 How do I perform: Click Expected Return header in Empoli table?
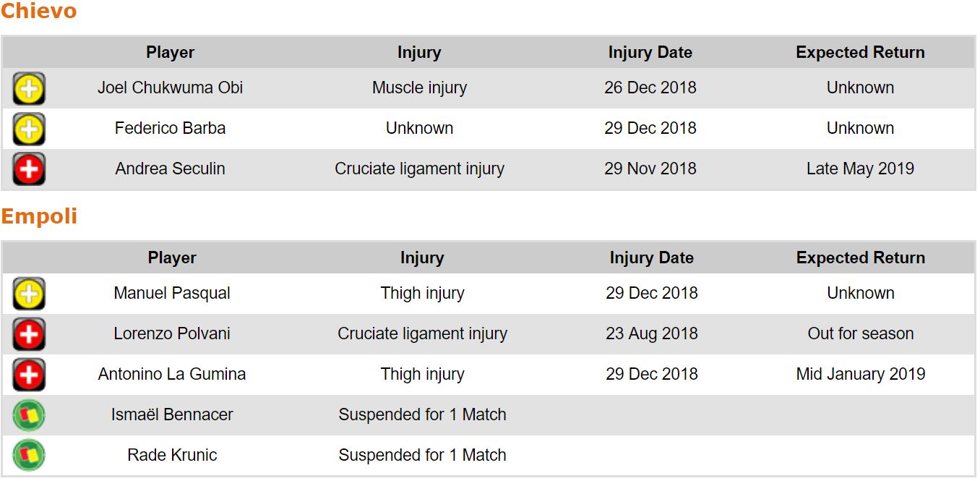(x=860, y=258)
